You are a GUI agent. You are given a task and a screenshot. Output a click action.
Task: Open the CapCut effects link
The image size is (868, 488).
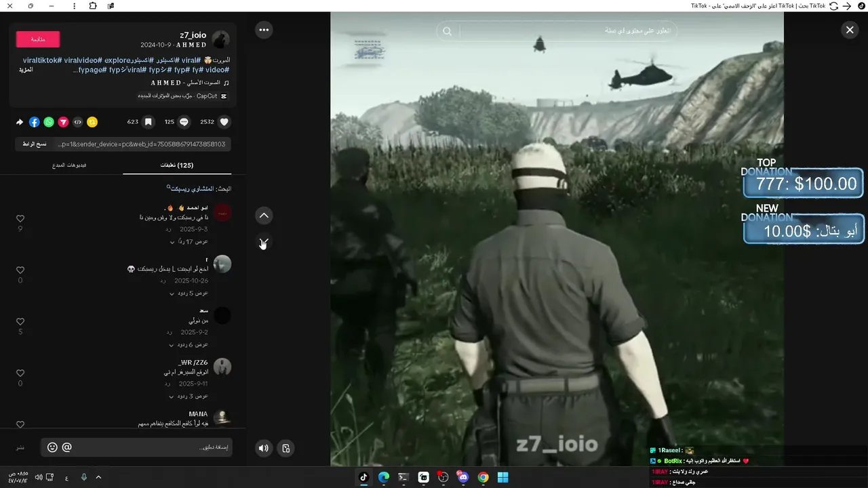182,96
